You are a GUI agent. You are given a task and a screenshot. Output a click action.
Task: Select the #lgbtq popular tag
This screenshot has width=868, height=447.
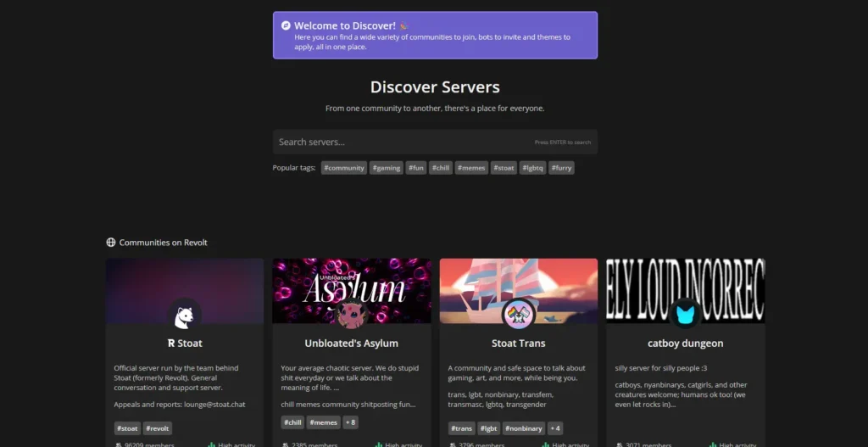coord(532,168)
